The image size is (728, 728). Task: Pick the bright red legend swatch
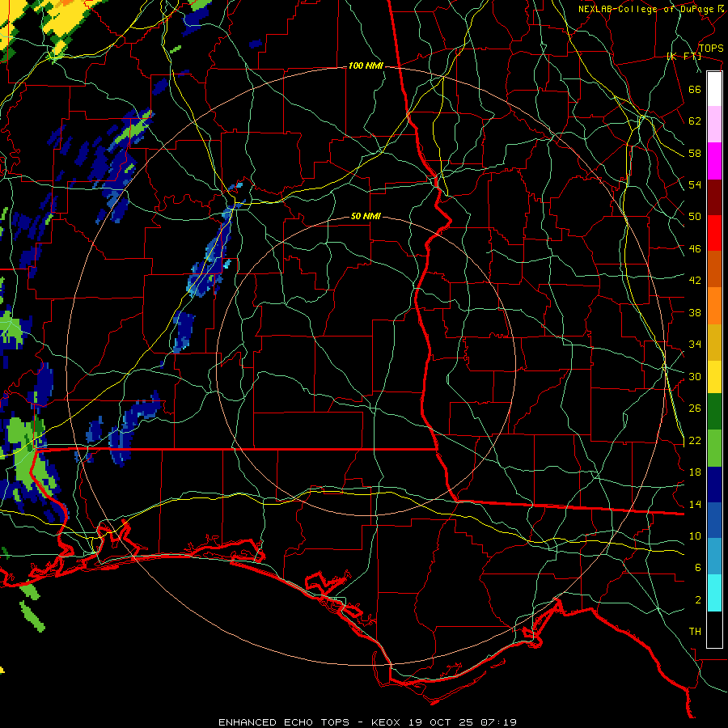point(714,233)
